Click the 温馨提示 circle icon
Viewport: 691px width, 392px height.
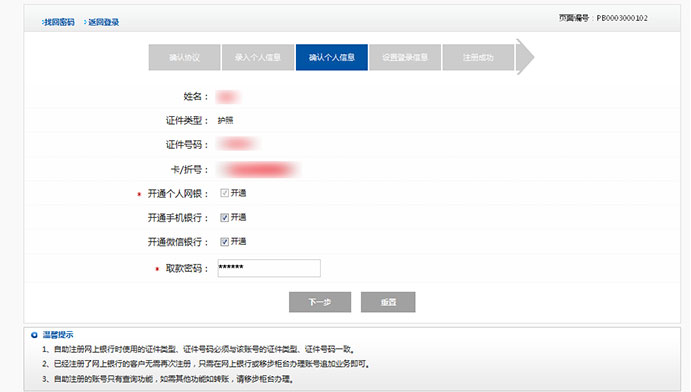[x=34, y=335]
